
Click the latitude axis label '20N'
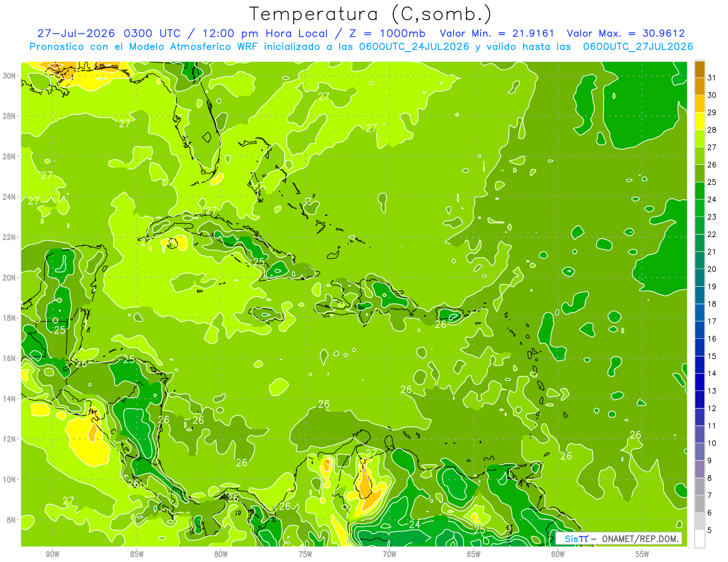[x=10, y=277]
